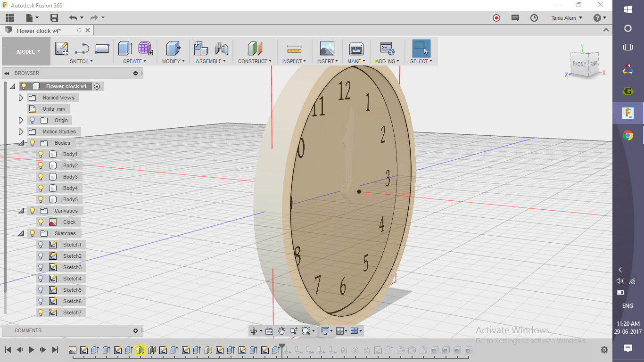Open the Tania Alam account dropdown

[x=567, y=18]
